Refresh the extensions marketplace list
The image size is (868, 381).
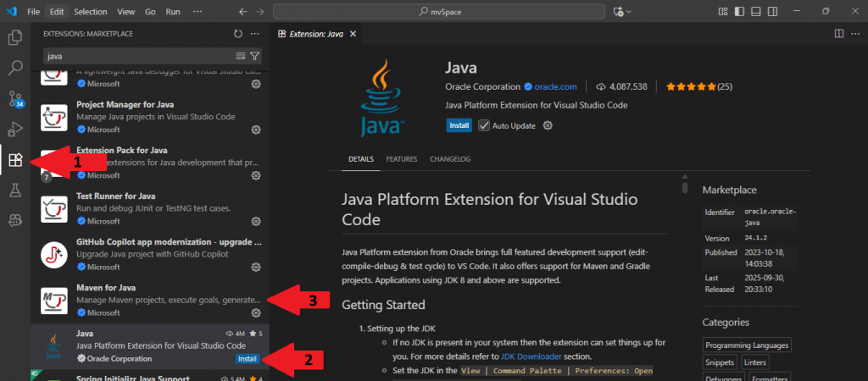238,34
